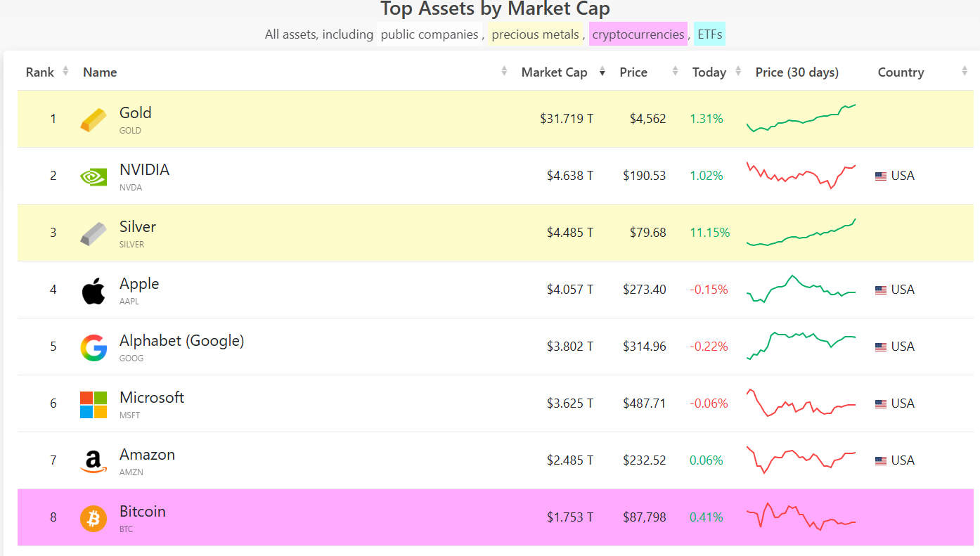Click the Price sort arrows
Viewport: 980px width, 556px height.
[x=674, y=71]
